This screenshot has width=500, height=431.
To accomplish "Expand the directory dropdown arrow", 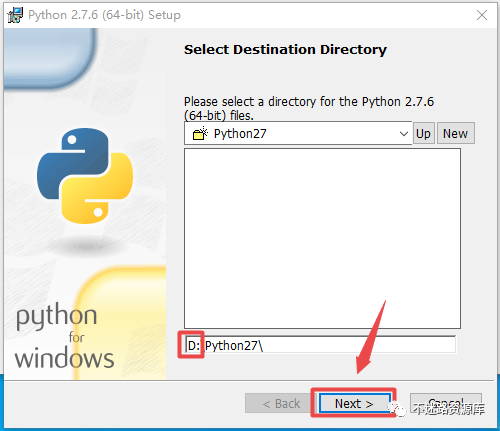I will click(x=404, y=134).
